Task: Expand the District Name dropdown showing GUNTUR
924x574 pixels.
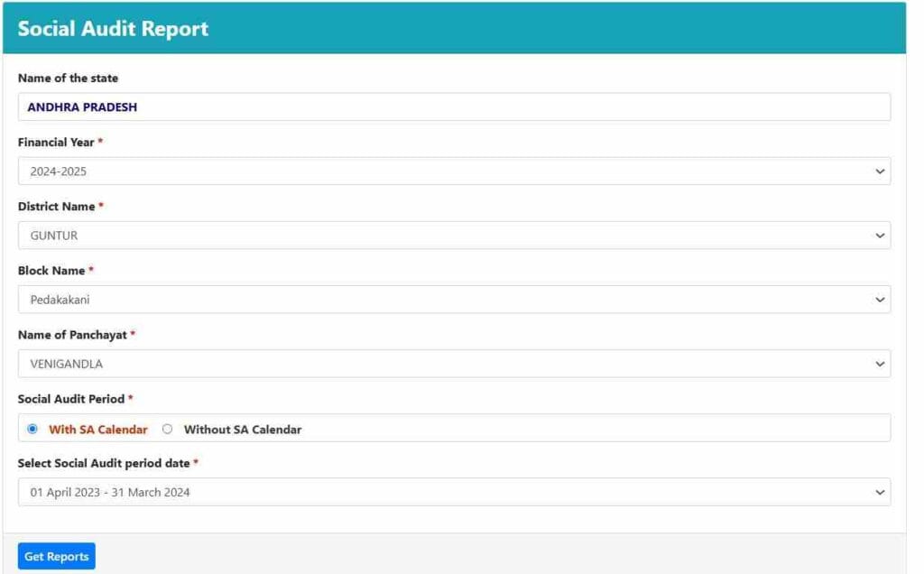Action: [x=454, y=236]
